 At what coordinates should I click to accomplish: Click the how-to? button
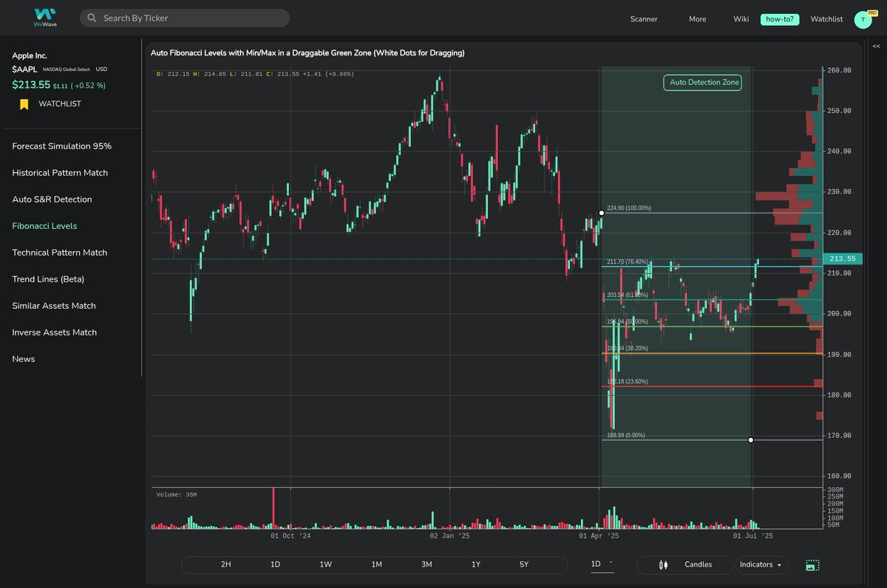click(x=781, y=19)
